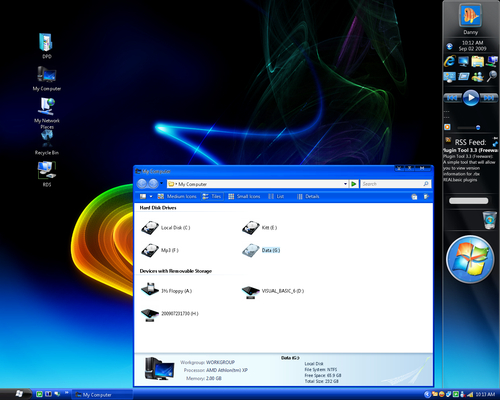Click the Explorer forward arrow button
Image resolution: width=500 pixels, height=400 pixels.
coord(153,184)
